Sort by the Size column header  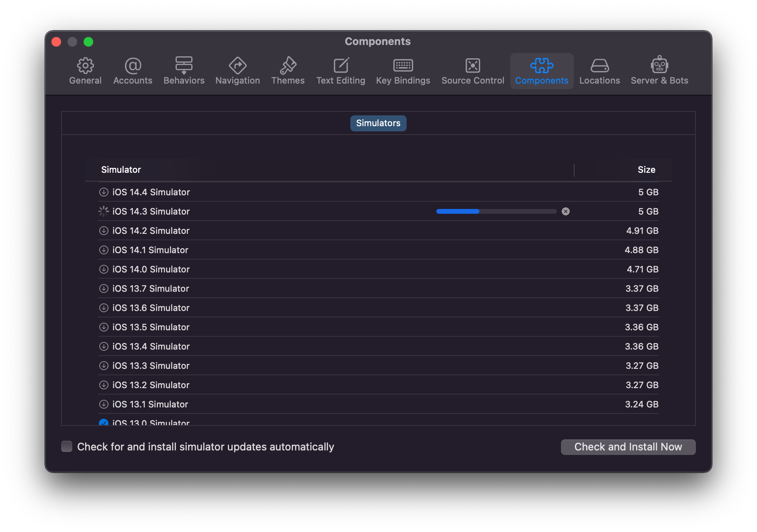647,170
